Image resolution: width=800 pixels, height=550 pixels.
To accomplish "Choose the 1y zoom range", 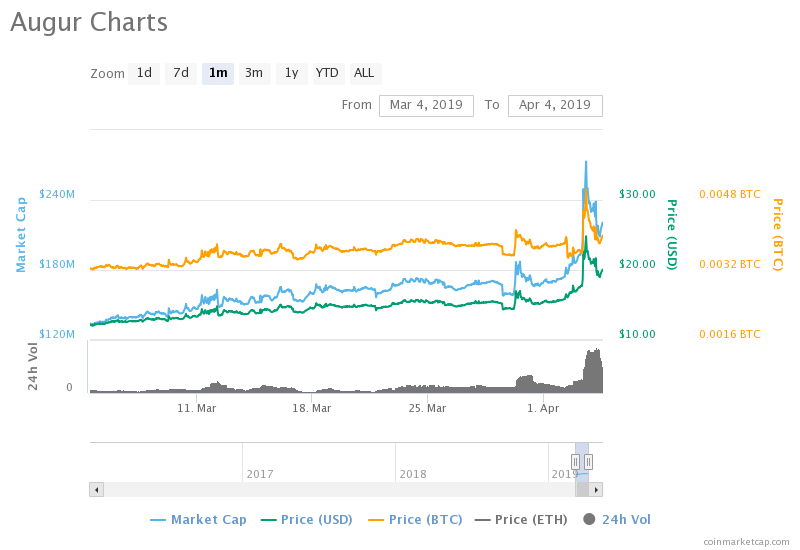I will pos(291,73).
